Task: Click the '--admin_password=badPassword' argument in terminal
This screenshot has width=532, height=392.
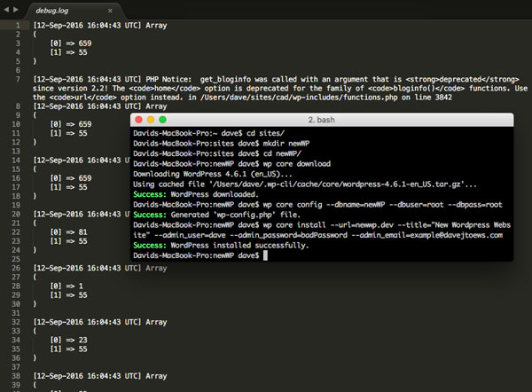Action: pos(288,235)
